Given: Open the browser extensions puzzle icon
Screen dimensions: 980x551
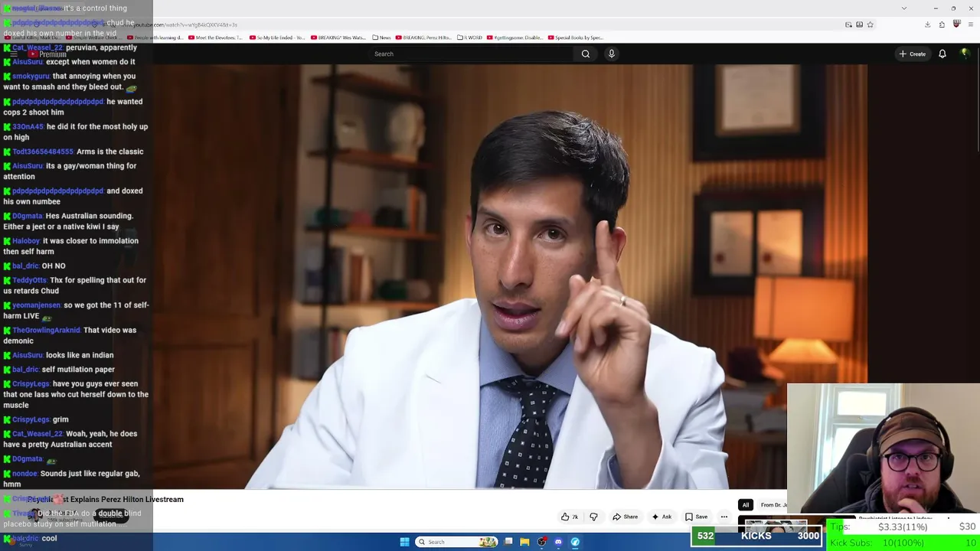Looking at the screenshot, I should pyautogui.click(x=942, y=24).
